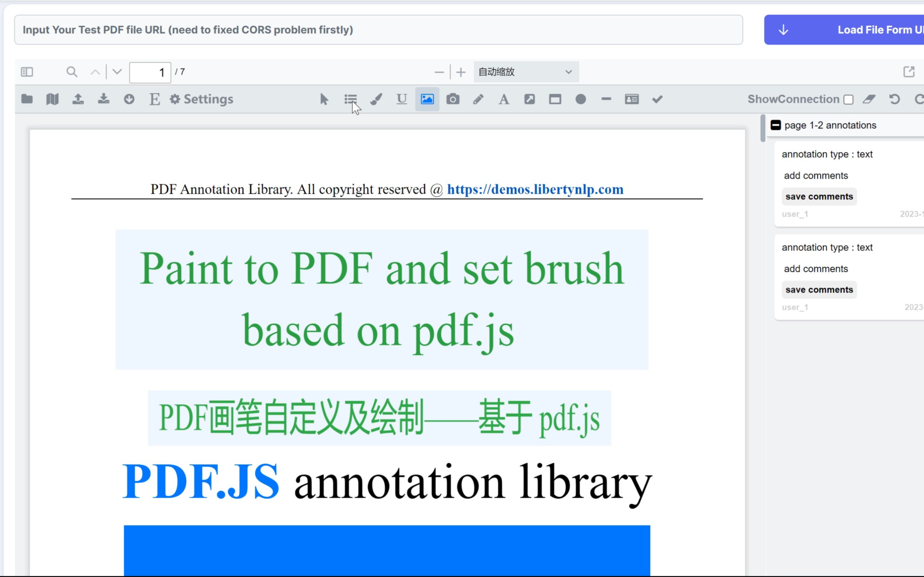924x577 pixels.
Task: Click the Load File Form URL button
Action: (x=859, y=30)
